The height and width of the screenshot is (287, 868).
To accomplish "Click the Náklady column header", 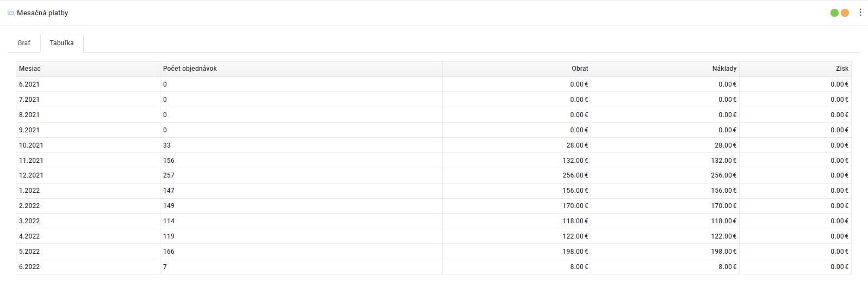I will click(724, 69).
